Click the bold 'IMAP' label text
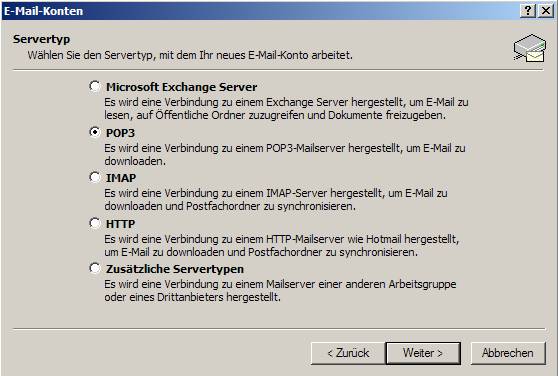The image size is (558, 376). click(x=121, y=178)
